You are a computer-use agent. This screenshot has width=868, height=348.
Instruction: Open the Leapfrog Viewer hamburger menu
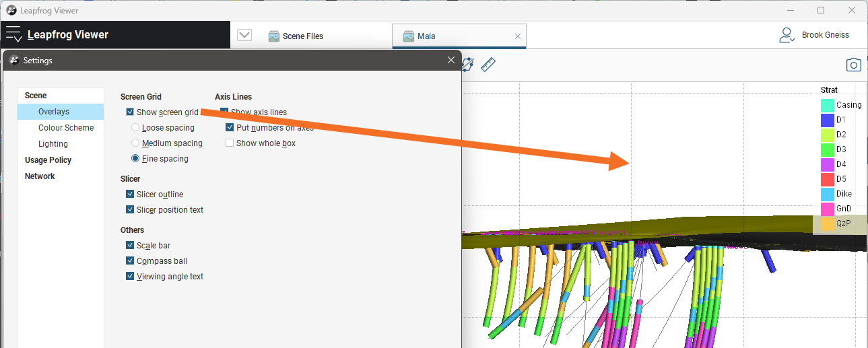14,35
